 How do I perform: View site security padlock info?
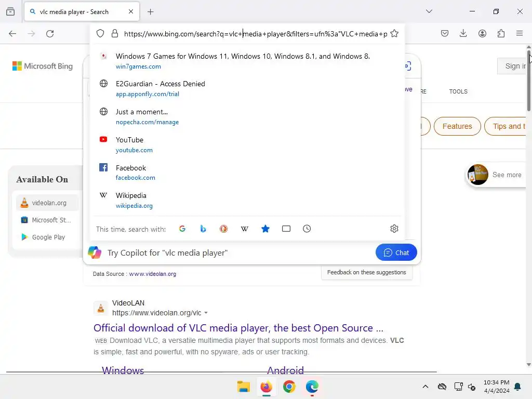(115, 33)
